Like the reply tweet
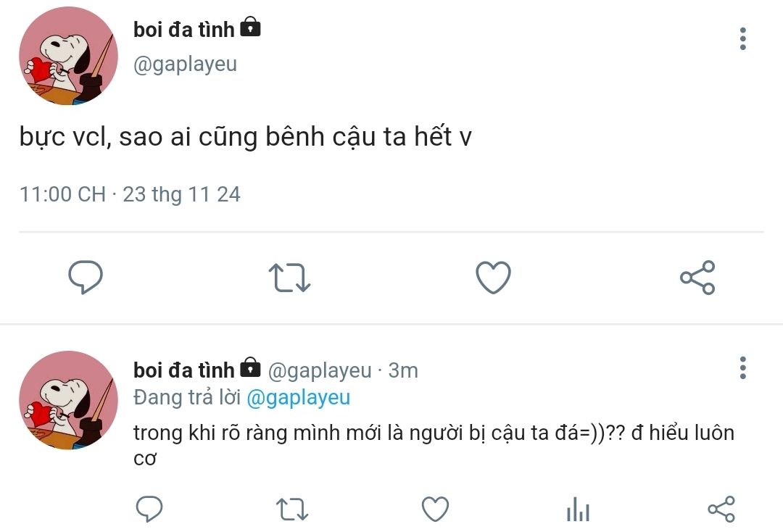Screen dimensions: 783x532 point(435,509)
